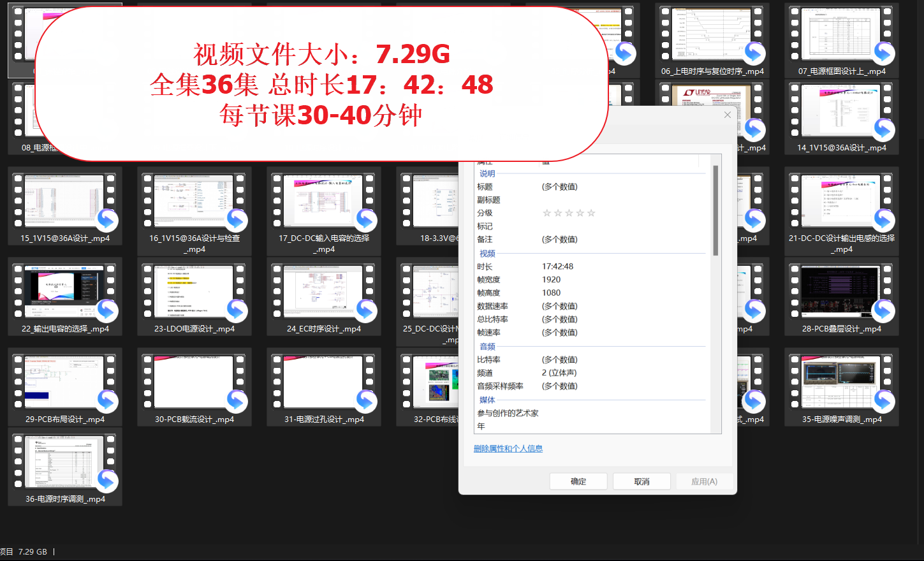
Task: Open the 删除属性和个人信息 link
Action: click(x=508, y=449)
